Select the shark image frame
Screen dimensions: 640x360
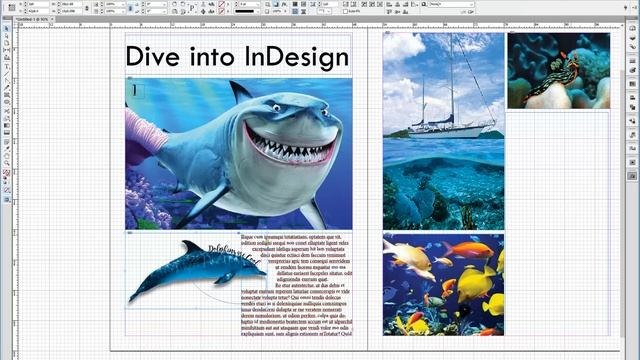pos(238,153)
